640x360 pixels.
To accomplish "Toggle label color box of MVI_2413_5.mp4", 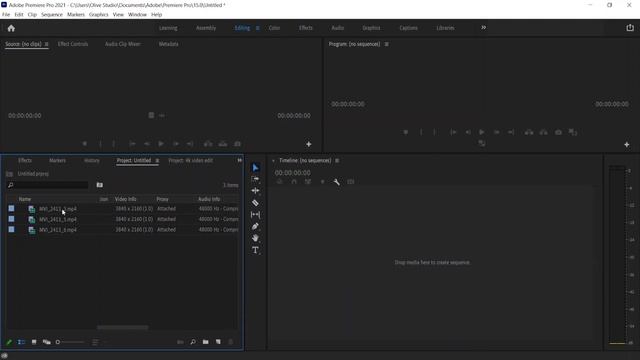I will pos(11,219).
